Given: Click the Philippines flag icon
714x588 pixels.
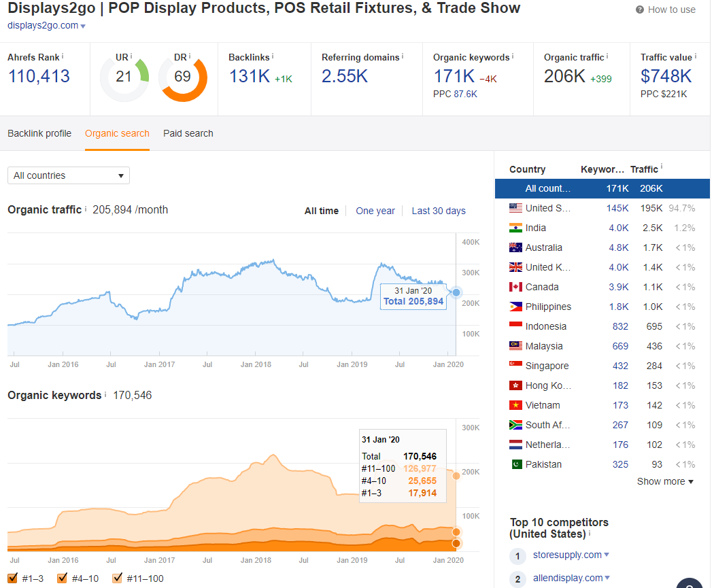Looking at the screenshot, I should (x=515, y=307).
